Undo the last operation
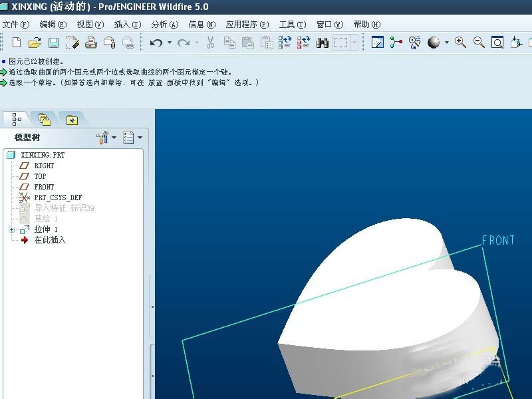The height and width of the screenshot is (399, 532). (156, 43)
